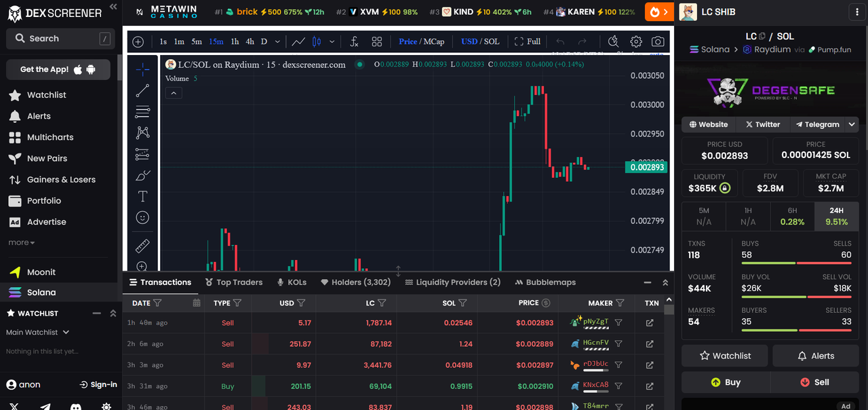Filter the TYPE column
Screen dimensions: 868x410
237,303
